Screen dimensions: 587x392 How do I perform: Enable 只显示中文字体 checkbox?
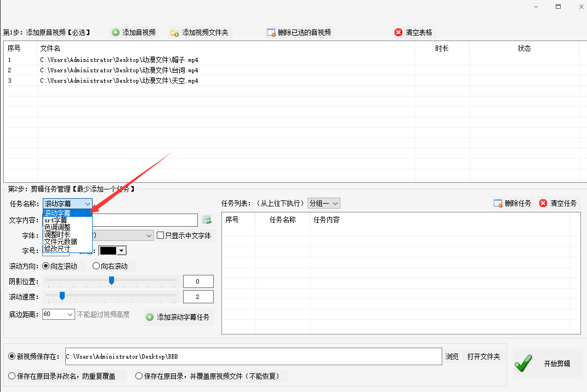[x=160, y=235]
